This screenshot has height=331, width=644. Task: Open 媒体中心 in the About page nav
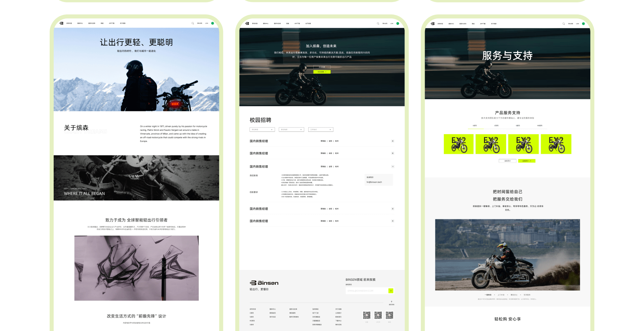point(80,23)
